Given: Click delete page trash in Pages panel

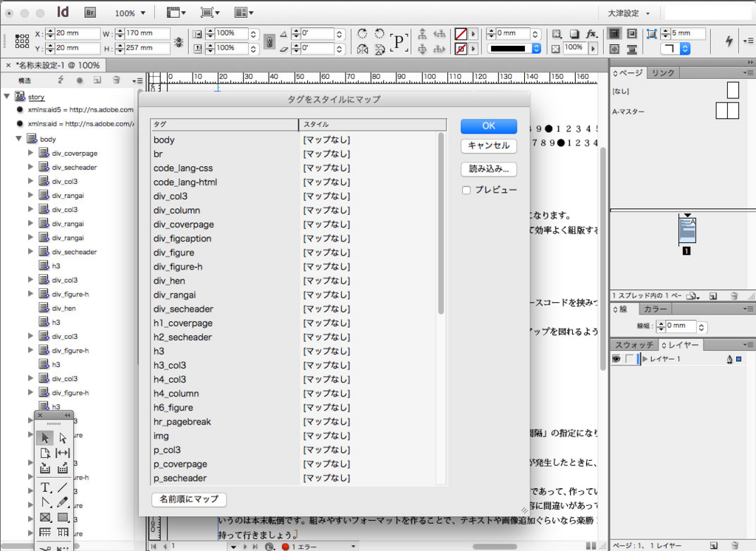Looking at the screenshot, I should (734, 295).
